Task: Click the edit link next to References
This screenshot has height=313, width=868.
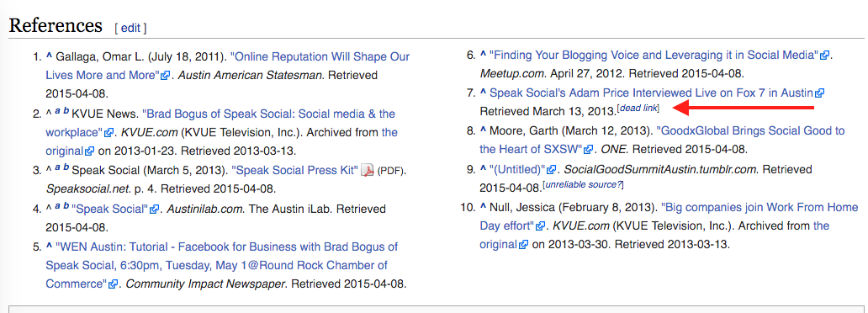Action: 130,28
